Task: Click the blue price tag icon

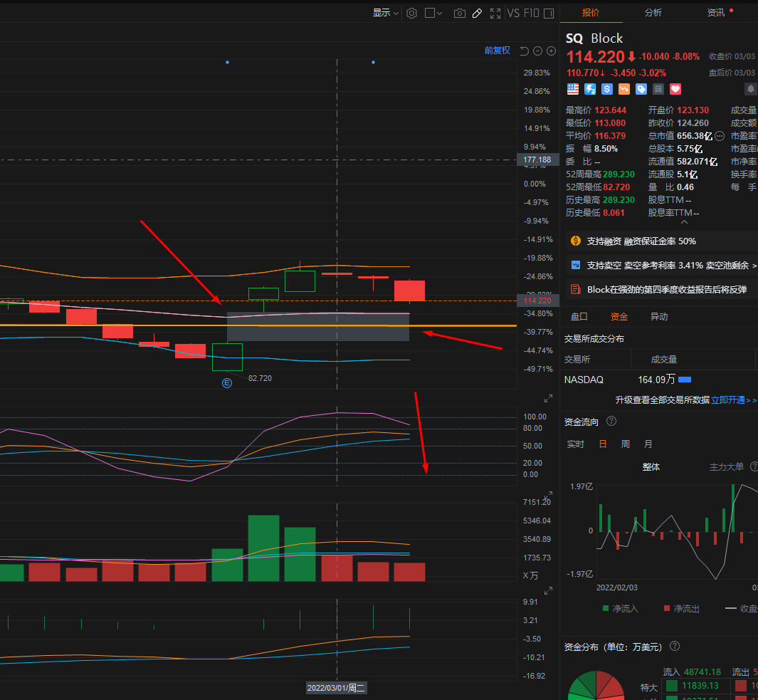Action: click(x=641, y=89)
